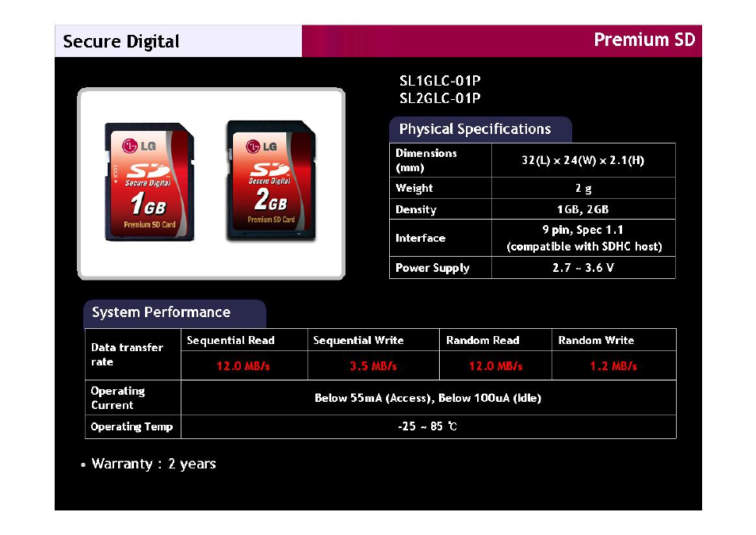The height and width of the screenshot is (535, 756).
Task: Click the 3.5 MB/s value
Action: 373,366
